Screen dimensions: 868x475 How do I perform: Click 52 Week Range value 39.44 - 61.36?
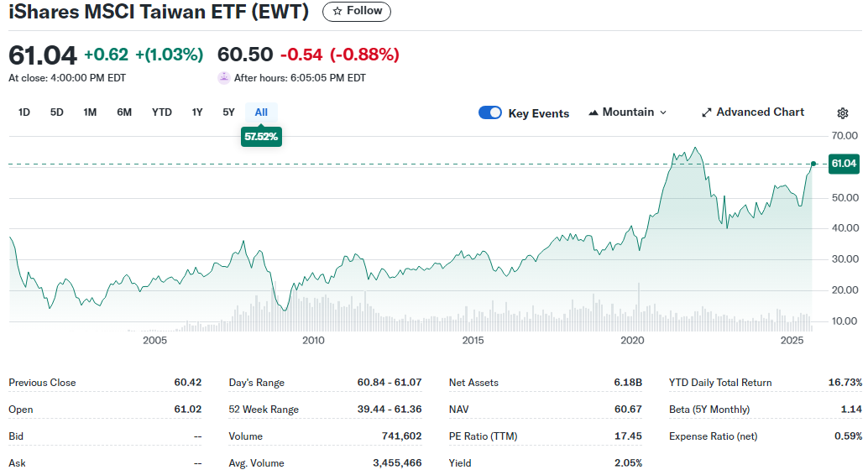390,410
